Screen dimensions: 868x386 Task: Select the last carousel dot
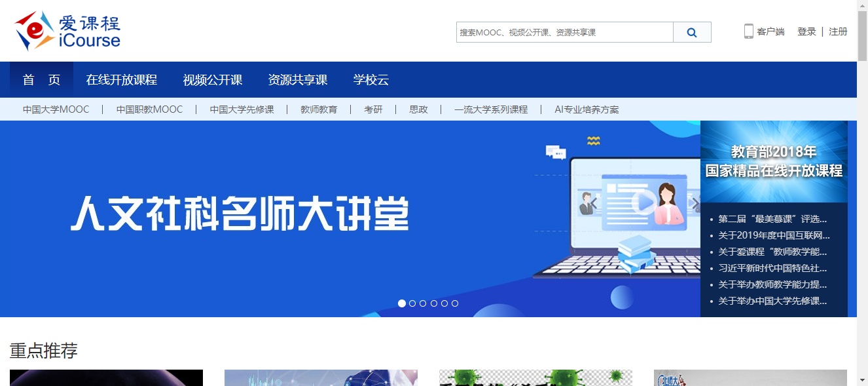pos(455,303)
